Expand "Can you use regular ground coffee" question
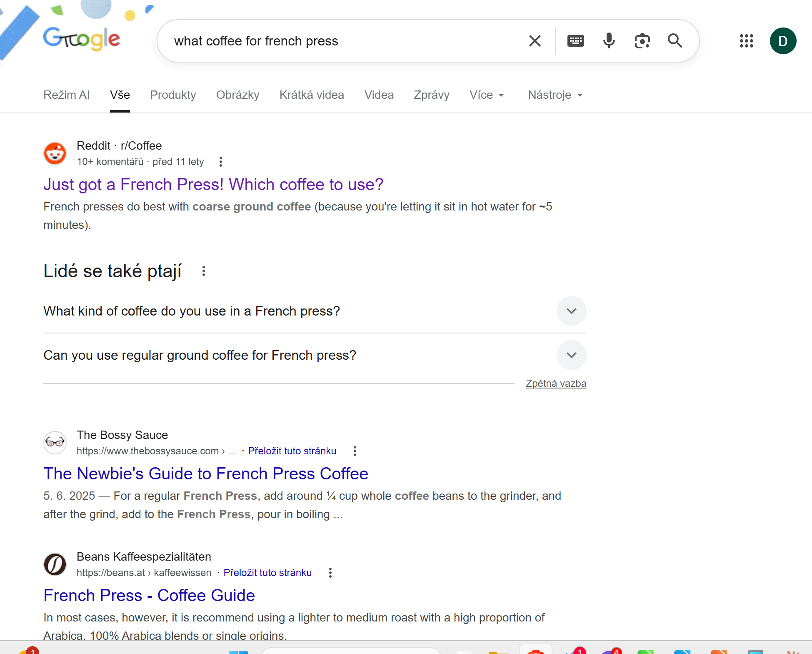 coord(571,355)
